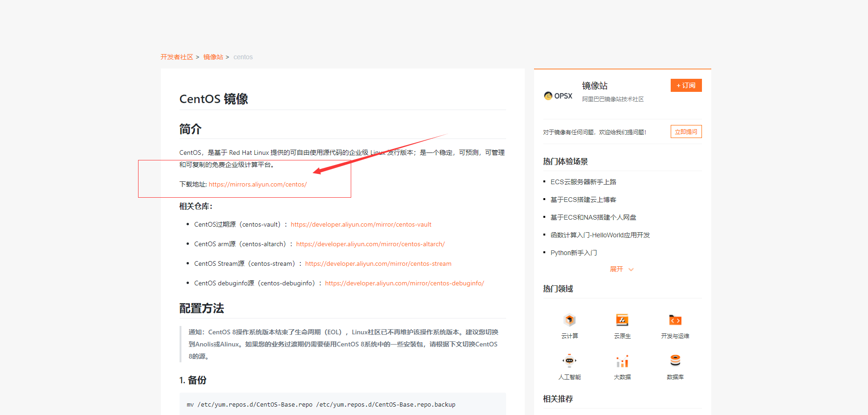Click the 配置方法 section heading
This screenshot has height=415, width=868.
pos(201,308)
